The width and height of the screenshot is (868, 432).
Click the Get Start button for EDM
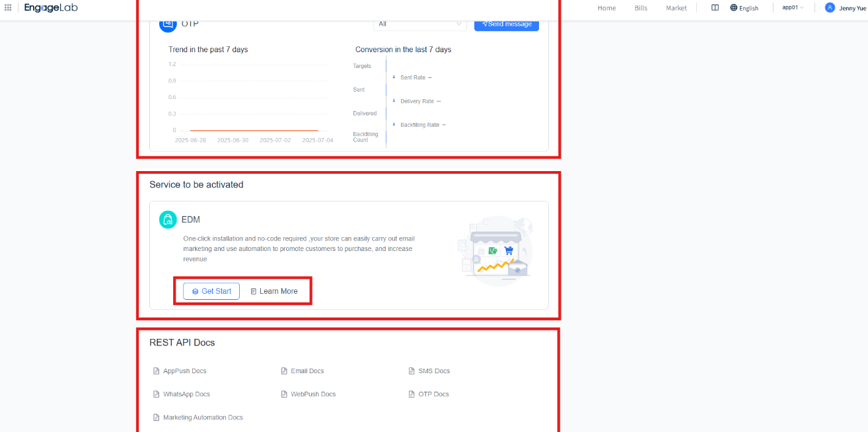pyautogui.click(x=211, y=291)
